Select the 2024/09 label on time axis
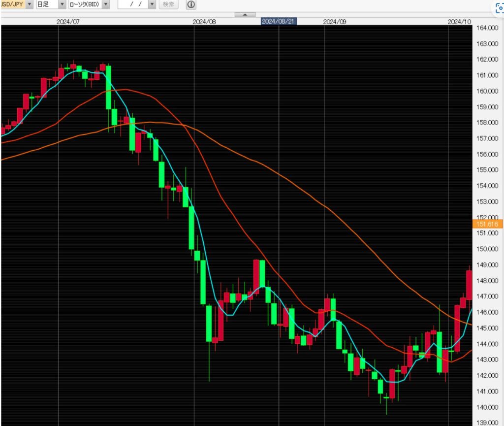Viewport: 504px width, 426px height. click(335, 22)
